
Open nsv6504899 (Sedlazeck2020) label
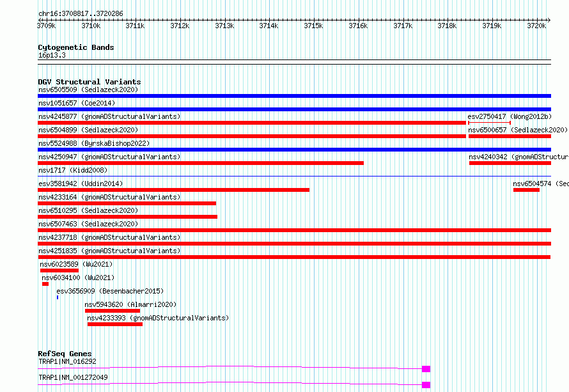pos(88,130)
